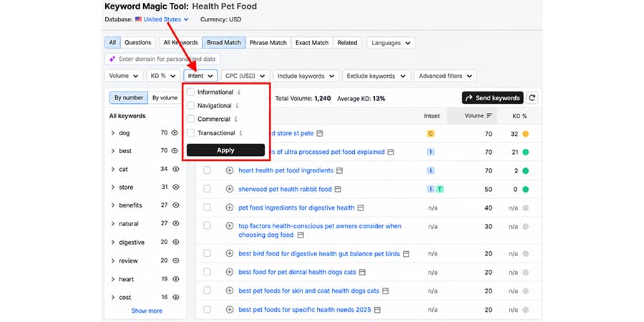Click add icon for heart health pet food ingredients
This screenshot has height=322, width=644.
230,170
